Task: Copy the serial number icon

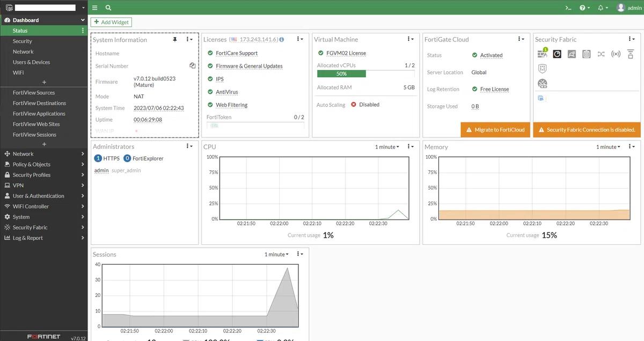Action: point(192,66)
